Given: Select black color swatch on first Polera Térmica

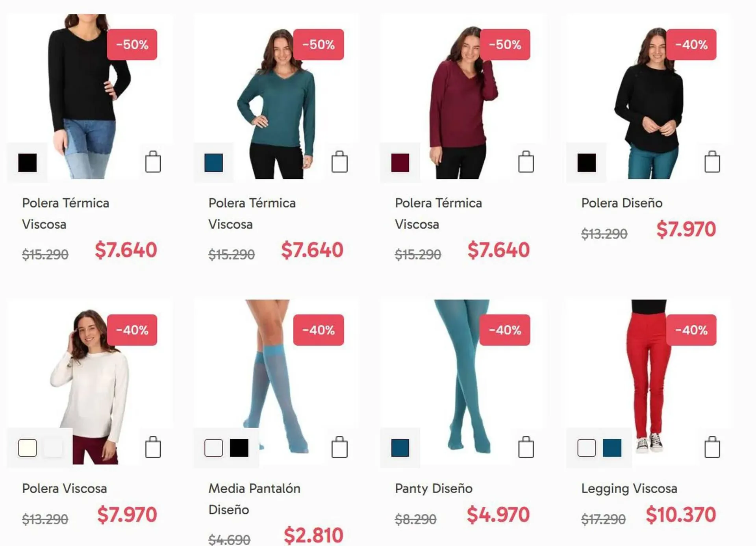Looking at the screenshot, I should click(x=28, y=163).
